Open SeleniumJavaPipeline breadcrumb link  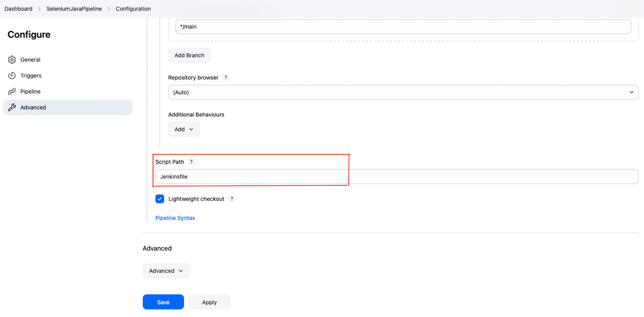click(x=74, y=9)
